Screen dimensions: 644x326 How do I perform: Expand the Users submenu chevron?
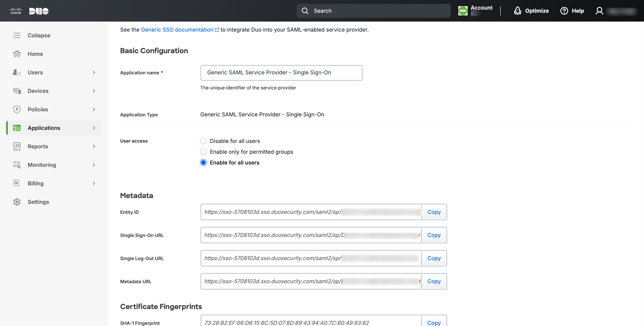(x=94, y=73)
